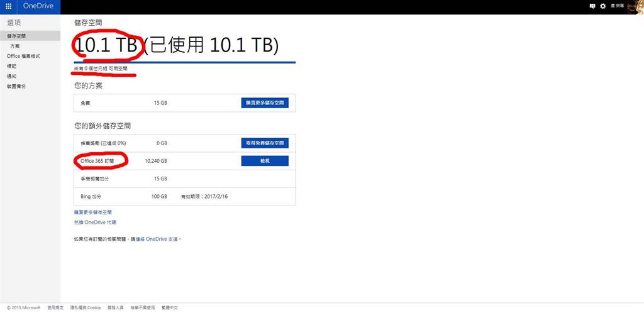Go to OneDrive home via the OneDrive logo

tap(38, 6)
